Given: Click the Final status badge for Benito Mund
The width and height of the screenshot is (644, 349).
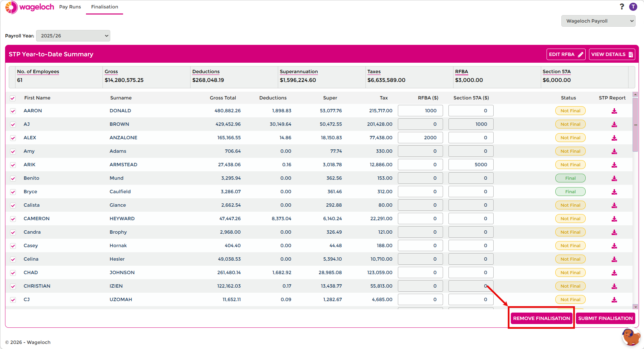Looking at the screenshot, I should point(570,178).
